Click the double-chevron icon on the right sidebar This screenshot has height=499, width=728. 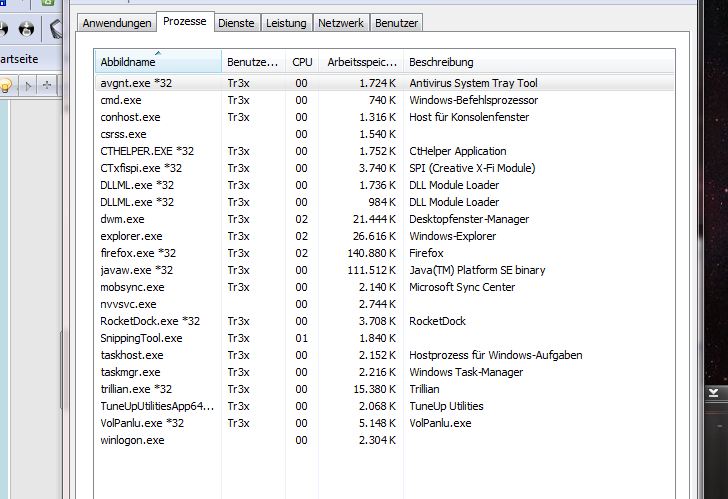pos(714,393)
